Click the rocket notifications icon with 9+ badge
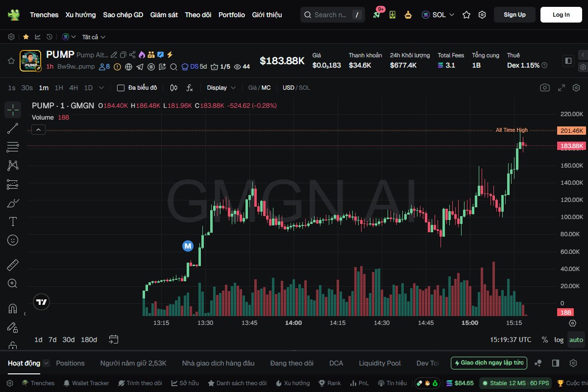The width and height of the screenshot is (588, 392). point(377,14)
